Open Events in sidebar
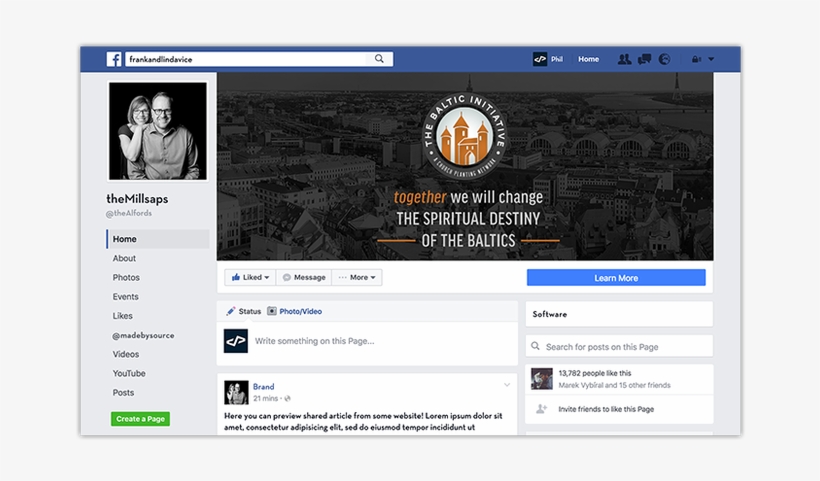This screenshot has width=820, height=481. pyautogui.click(x=126, y=296)
